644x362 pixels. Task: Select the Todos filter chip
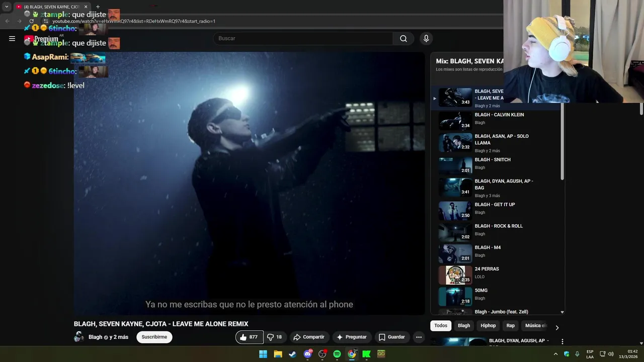[441, 326]
